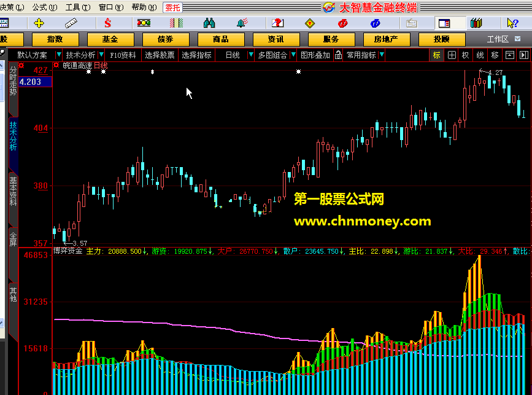
Task: Click the red gear icon above price axis
Action: click(21, 65)
